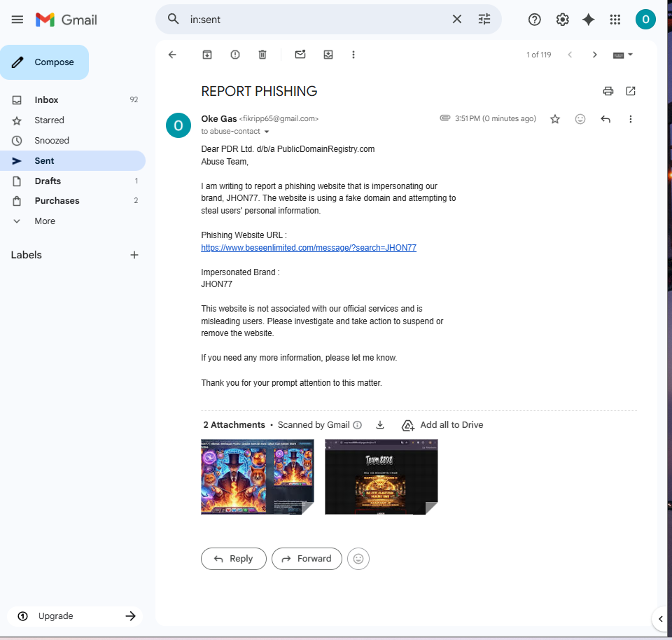Open message More menu near reply
Screen dimensions: 672x640
[x=630, y=119]
